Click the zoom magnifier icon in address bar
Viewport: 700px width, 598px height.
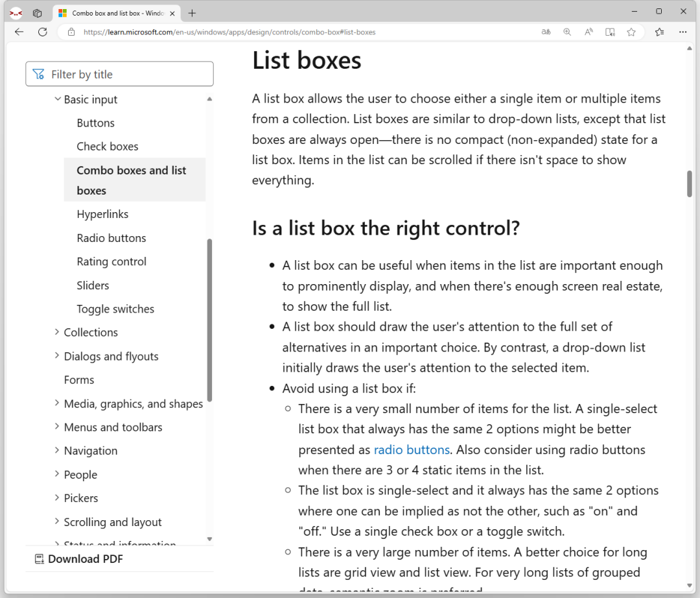pos(567,32)
